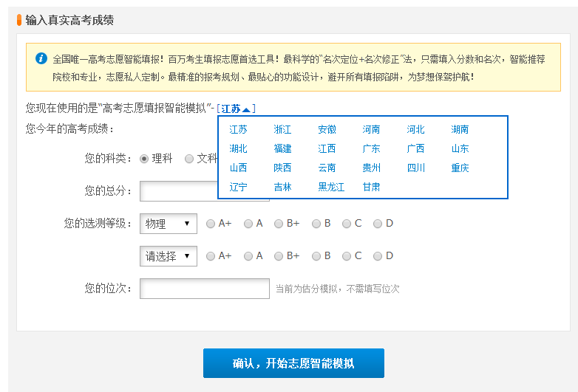
Task: Click the blue info icon in notice banner
Action: [41, 58]
